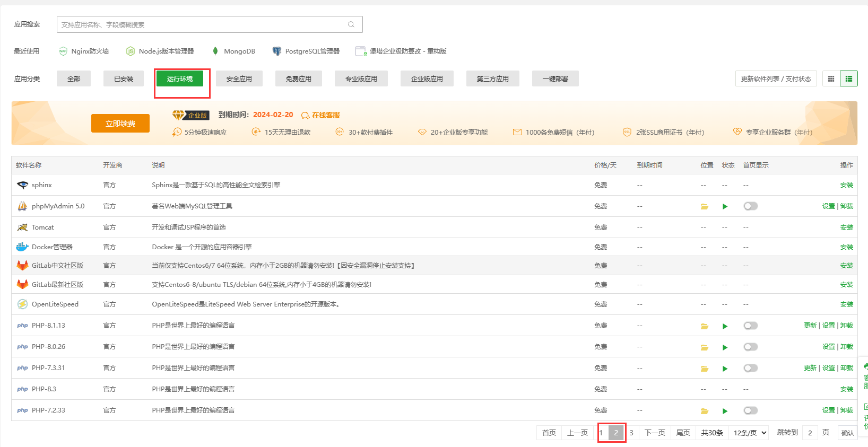Select the 企业版应用 category tab
The width and height of the screenshot is (868, 447).
point(427,78)
